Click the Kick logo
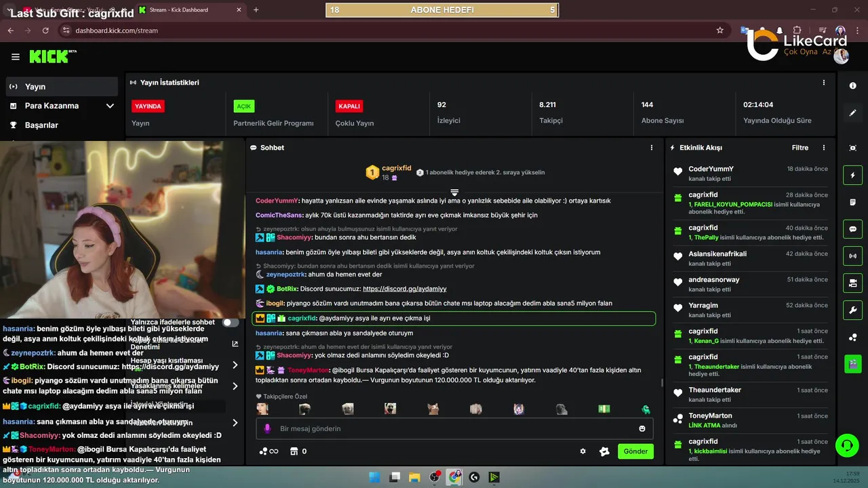This screenshot has height=488, width=868. tap(52, 56)
